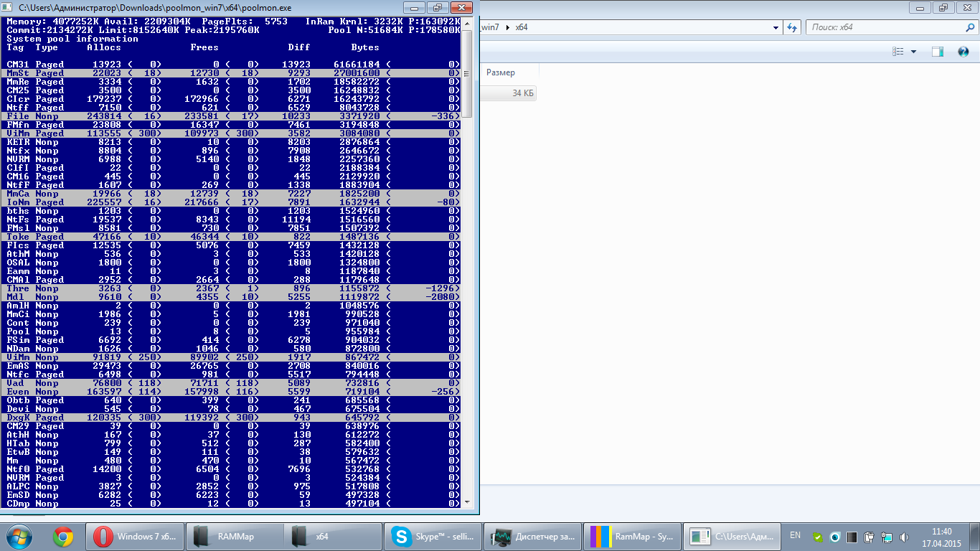Viewport: 980px width, 551px height.
Task: Expand the breadcrumb arrow before x64
Action: pyautogui.click(x=509, y=27)
